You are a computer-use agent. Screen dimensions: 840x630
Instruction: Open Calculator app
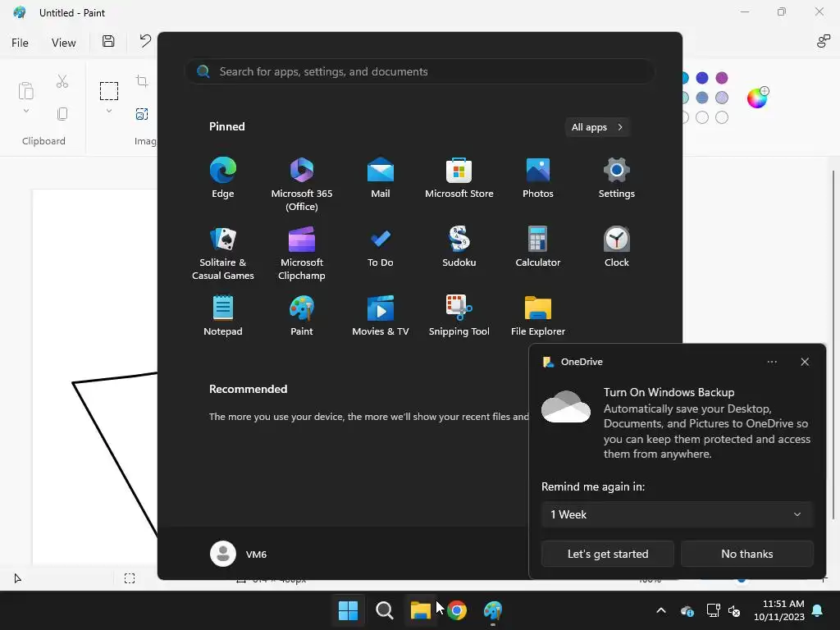coord(538,247)
